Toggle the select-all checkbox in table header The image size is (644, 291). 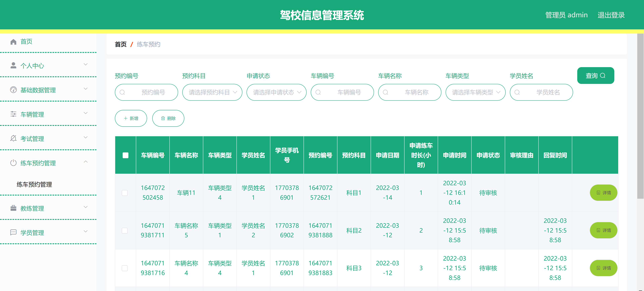coord(125,155)
